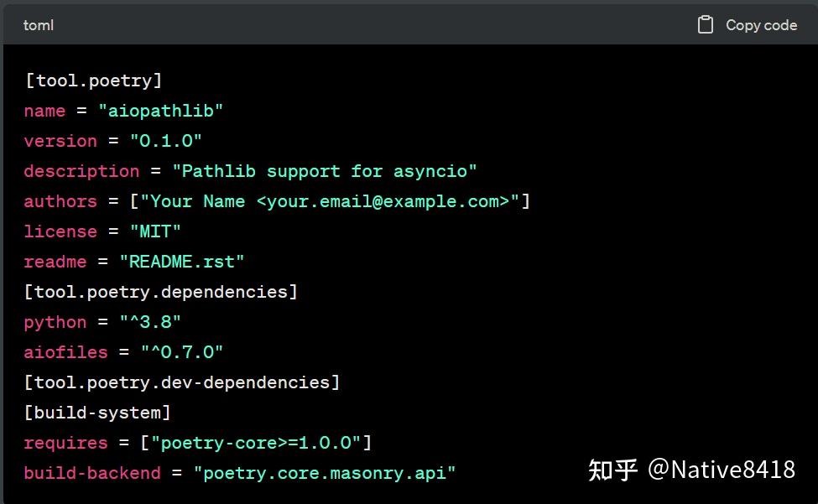818x504 pixels.
Task: Click the [tool.poetry.dev-dependencies] header
Action: tap(181, 382)
